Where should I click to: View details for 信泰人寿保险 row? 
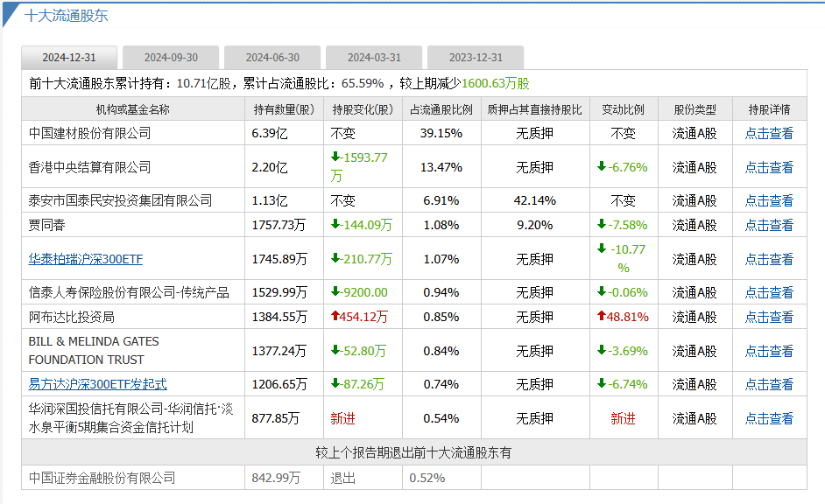pyautogui.click(x=769, y=292)
